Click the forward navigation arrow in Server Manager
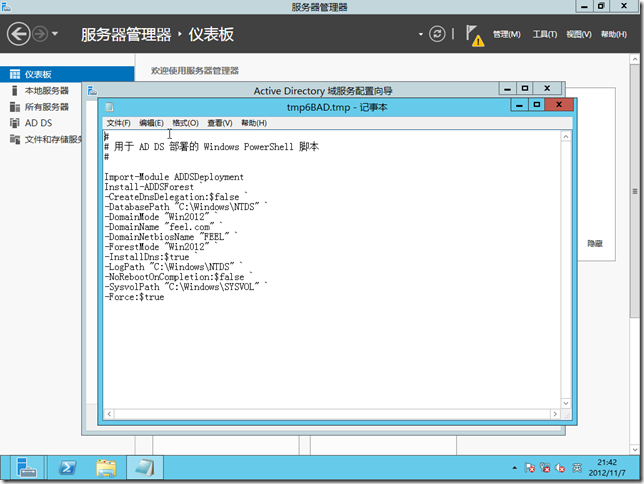Image resolution: width=644 pixels, height=484 pixels. coord(40,34)
